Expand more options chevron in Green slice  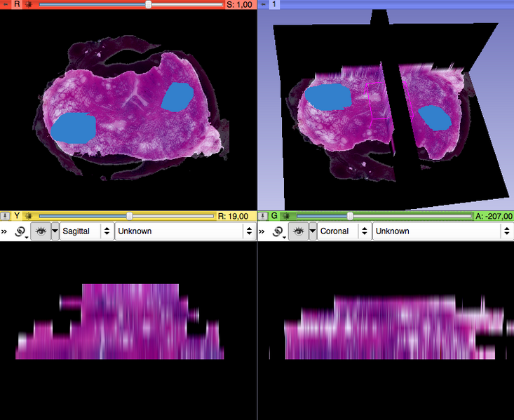tap(262, 231)
